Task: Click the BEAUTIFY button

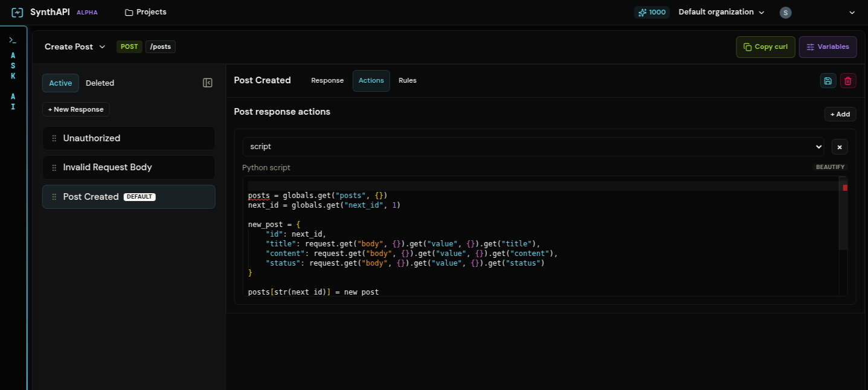Action: pos(830,167)
